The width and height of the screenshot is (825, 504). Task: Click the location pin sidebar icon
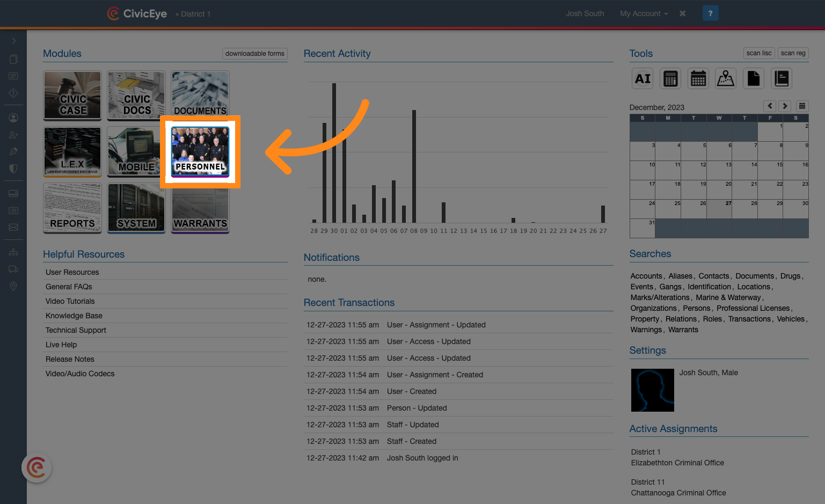click(x=13, y=286)
